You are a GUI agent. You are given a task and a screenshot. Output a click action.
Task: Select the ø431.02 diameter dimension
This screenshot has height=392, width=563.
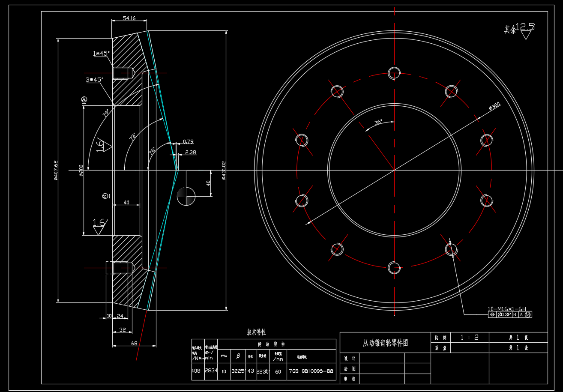223,170
